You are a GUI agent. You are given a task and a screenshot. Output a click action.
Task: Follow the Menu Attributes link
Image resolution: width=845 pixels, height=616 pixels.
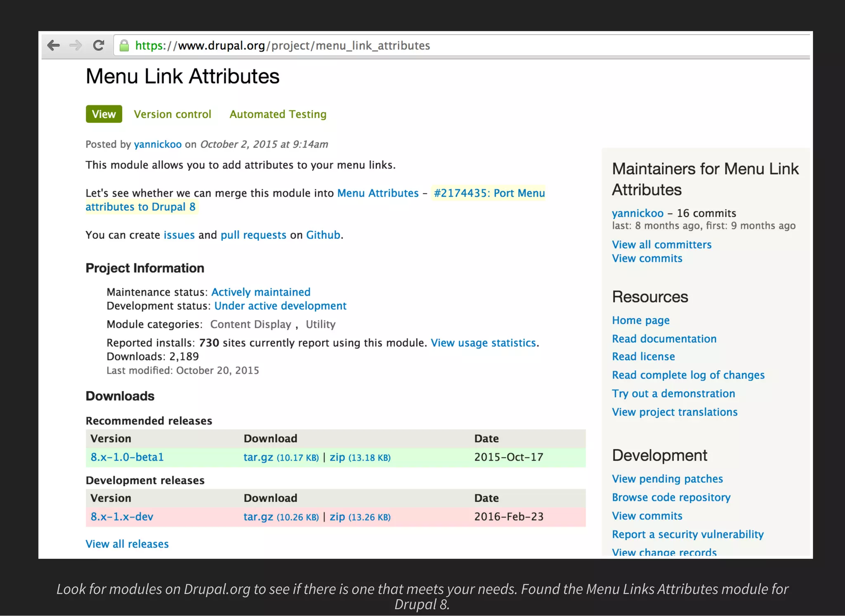click(x=378, y=193)
